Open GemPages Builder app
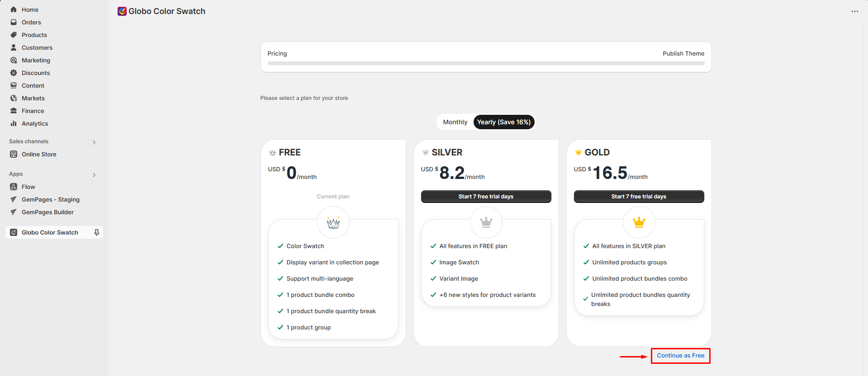This screenshot has width=868, height=376. (47, 212)
